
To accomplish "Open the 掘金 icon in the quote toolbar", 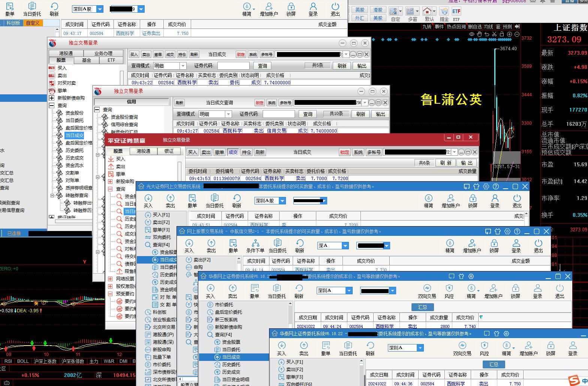I will coord(444,11).
